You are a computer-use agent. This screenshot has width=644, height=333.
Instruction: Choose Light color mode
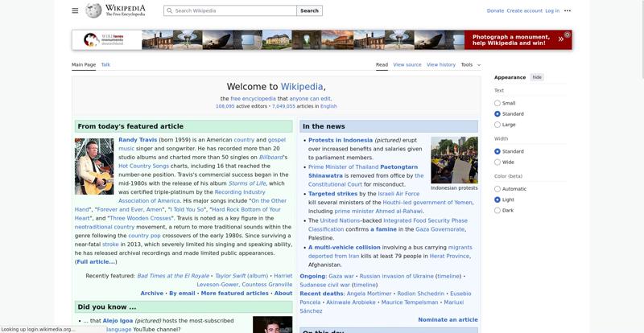coord(497,199)
